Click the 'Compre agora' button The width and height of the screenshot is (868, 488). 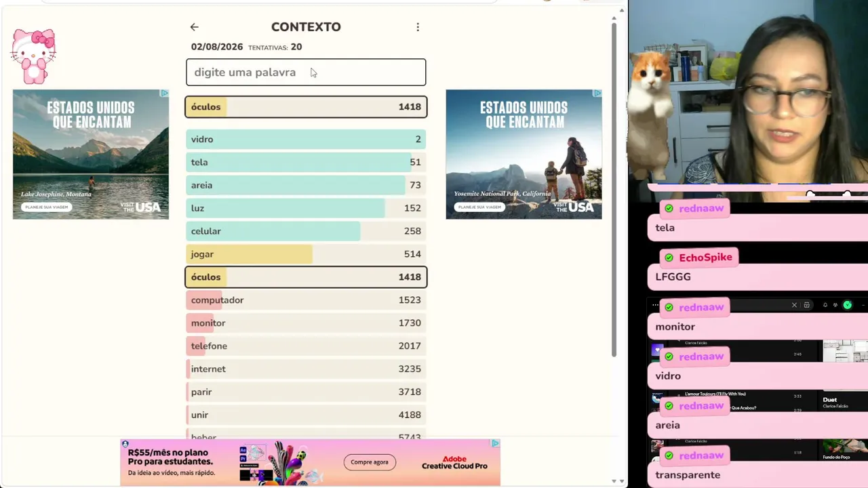pyautogui.click(x=370, y=462)
